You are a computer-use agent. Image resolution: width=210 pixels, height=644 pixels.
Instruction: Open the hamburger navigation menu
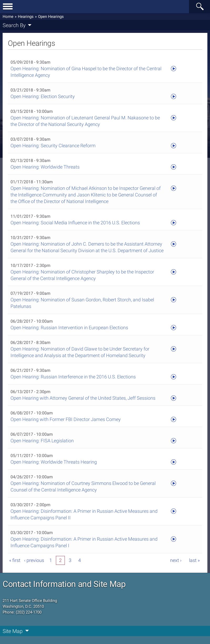(8, 6)
